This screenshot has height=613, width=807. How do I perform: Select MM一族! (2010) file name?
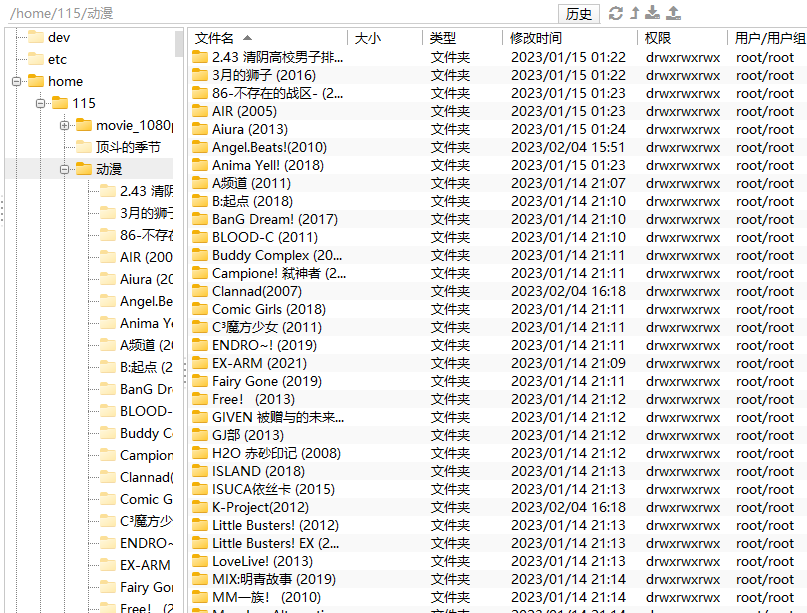click(x=267, y=598)
